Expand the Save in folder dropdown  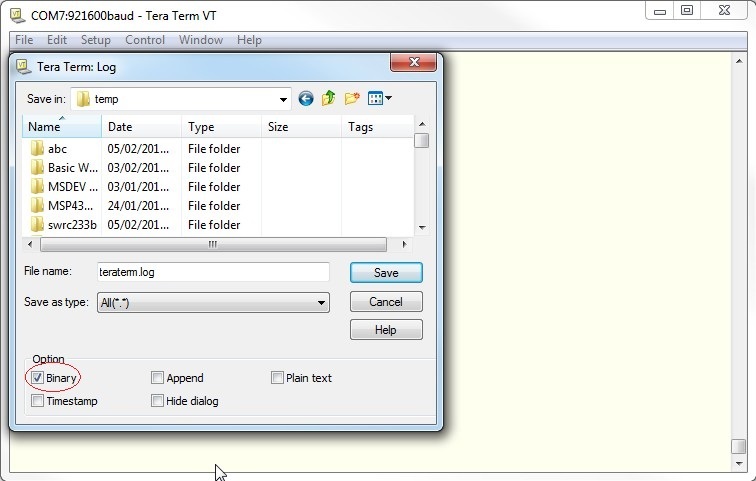(283, 100)
